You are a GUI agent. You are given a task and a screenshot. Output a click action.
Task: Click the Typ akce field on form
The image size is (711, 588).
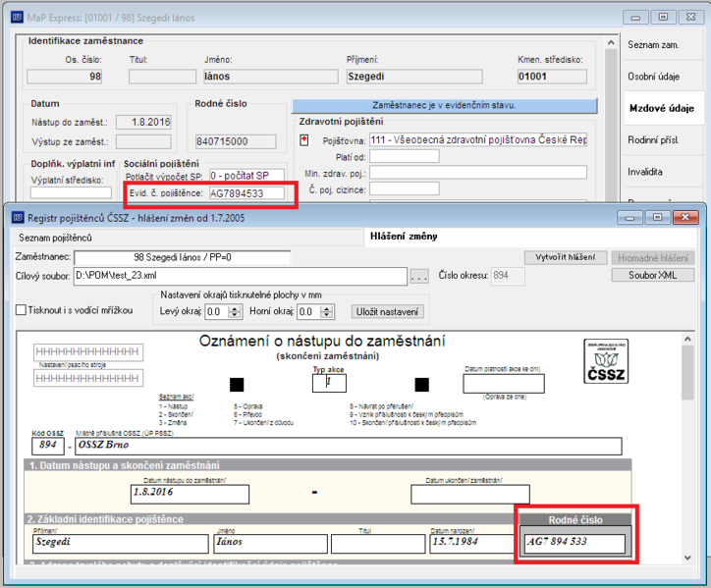point(329,383)
